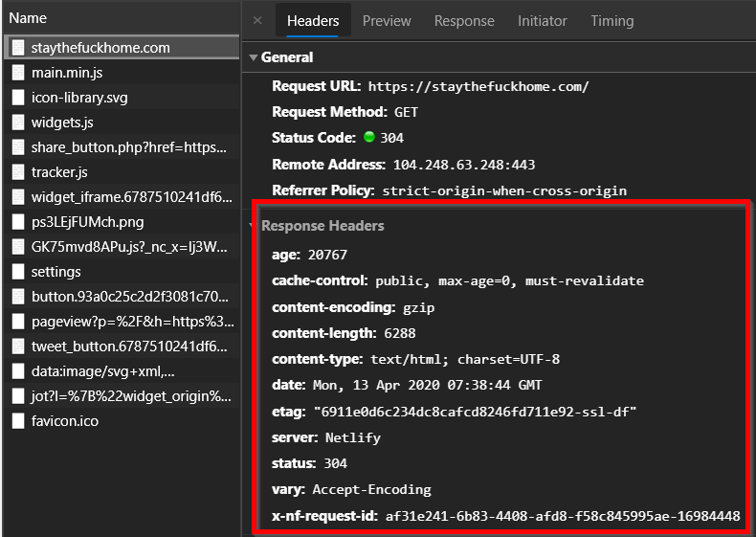Click the main.min.js file icon
Screen dimensions: 756x537
click(x=18, y=73)
